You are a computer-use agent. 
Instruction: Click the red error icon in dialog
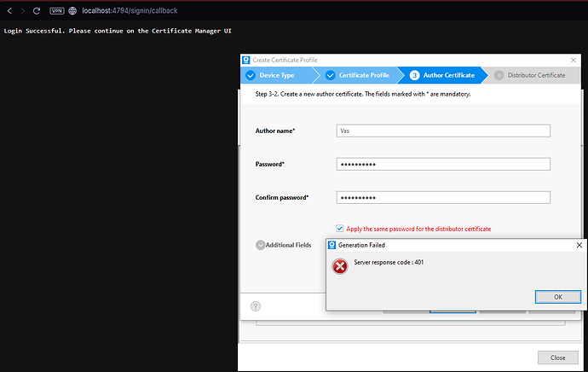pos(340,266)
